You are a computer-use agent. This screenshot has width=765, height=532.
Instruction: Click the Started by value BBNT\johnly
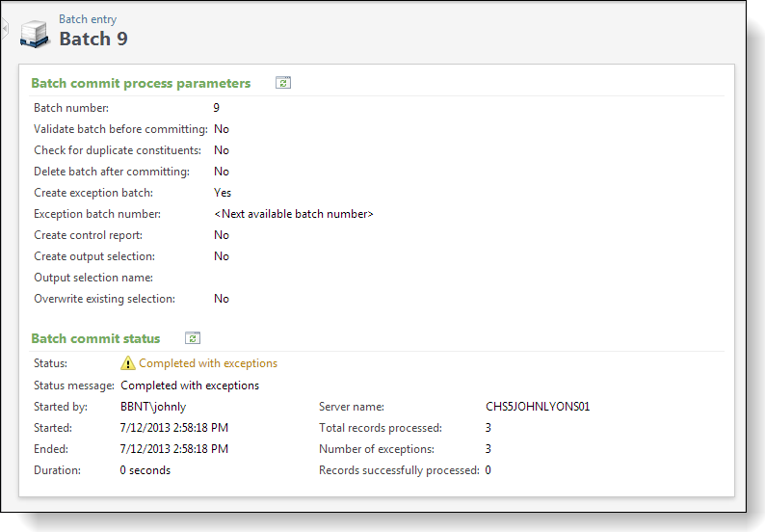click(x=153, y=407)
